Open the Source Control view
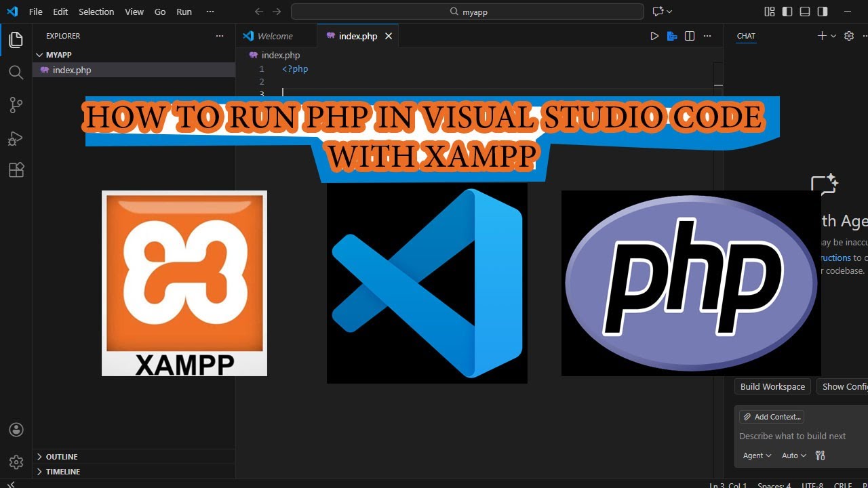 (16, 105)
